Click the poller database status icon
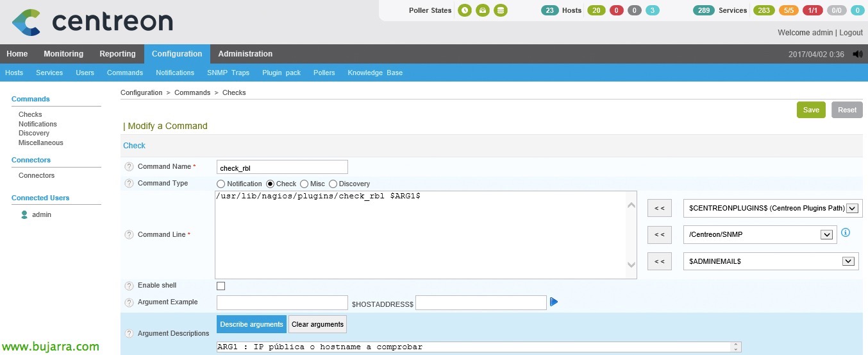Image resolution: width=868 pixels, height=355 pixels. click(x=501, y=10)
